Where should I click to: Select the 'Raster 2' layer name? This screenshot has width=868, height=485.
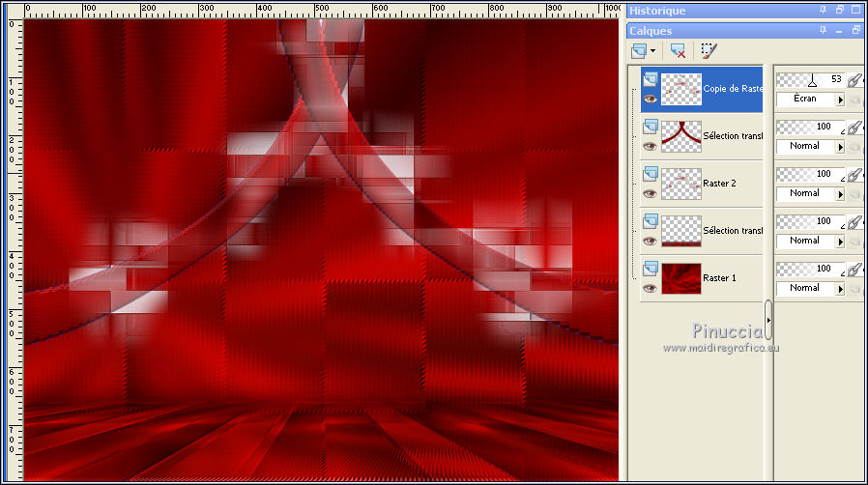point(720,183)
